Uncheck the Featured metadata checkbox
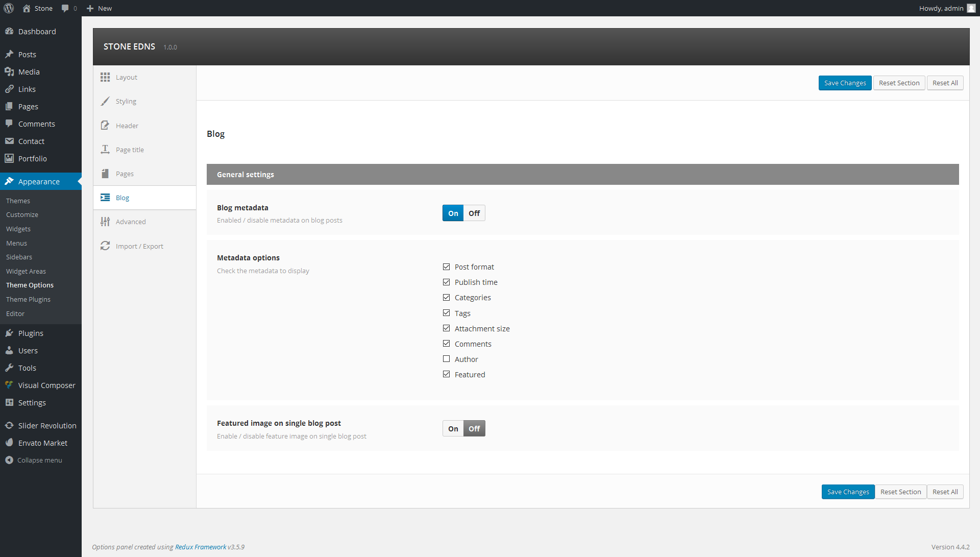The image size is (980, 557). [447, 374]
